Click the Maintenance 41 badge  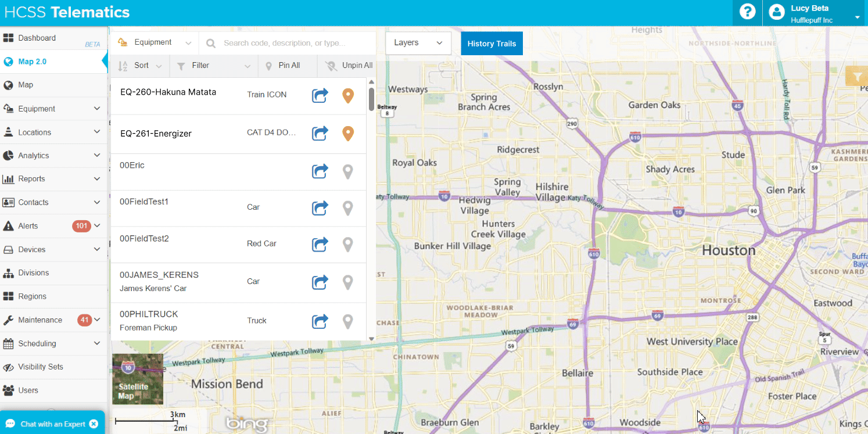coord(84,320)
